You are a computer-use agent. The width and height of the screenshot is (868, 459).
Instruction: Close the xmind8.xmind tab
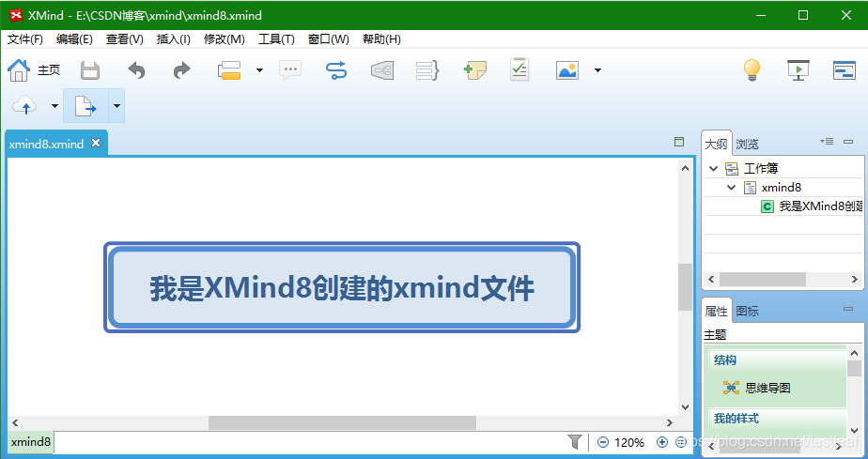pyautogui.click(x=96, y=144)
